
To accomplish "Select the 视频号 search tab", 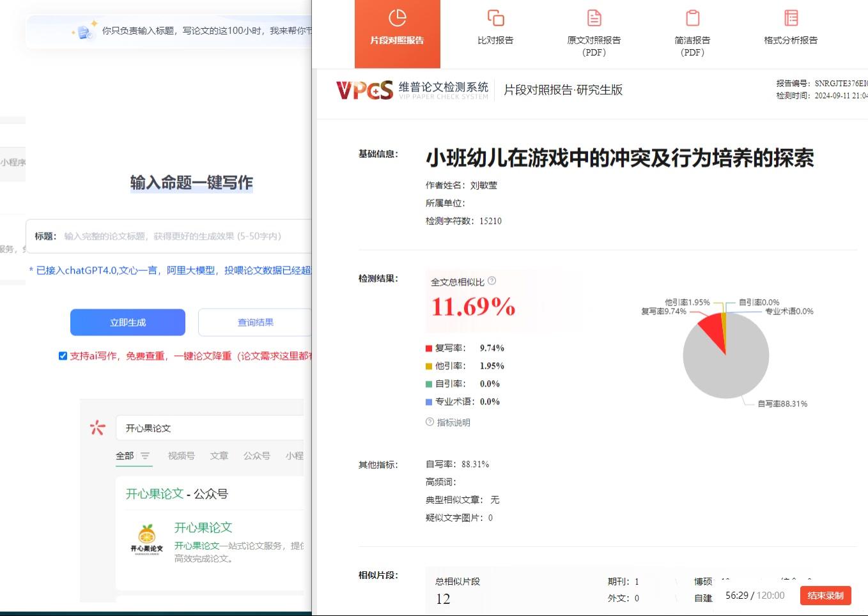I will (181, 456).
